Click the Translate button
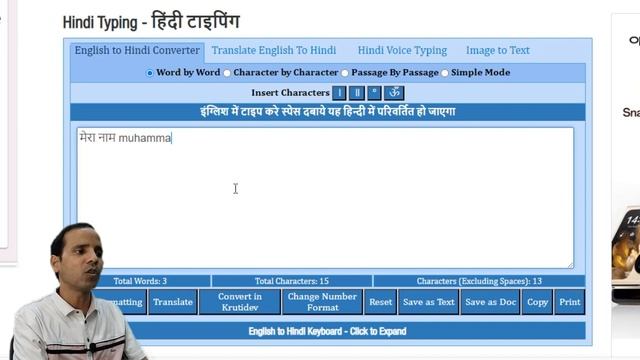 pos(173,302)
